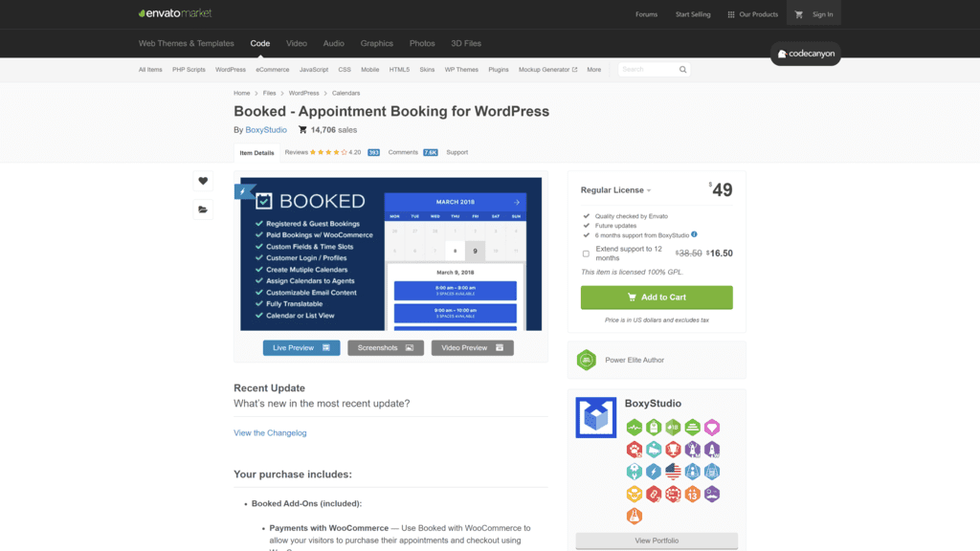Browse HTML5 category

coord(399,69)
